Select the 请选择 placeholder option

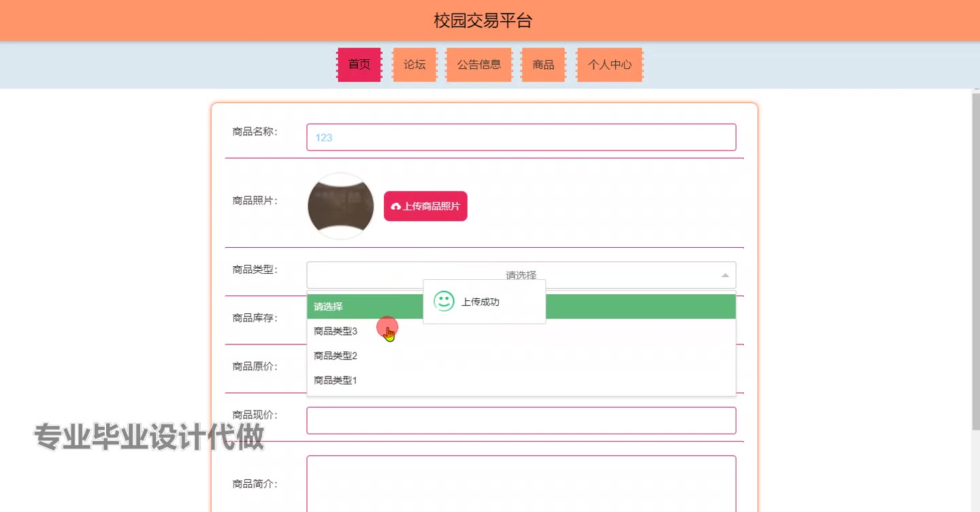[x=521, y=306]
